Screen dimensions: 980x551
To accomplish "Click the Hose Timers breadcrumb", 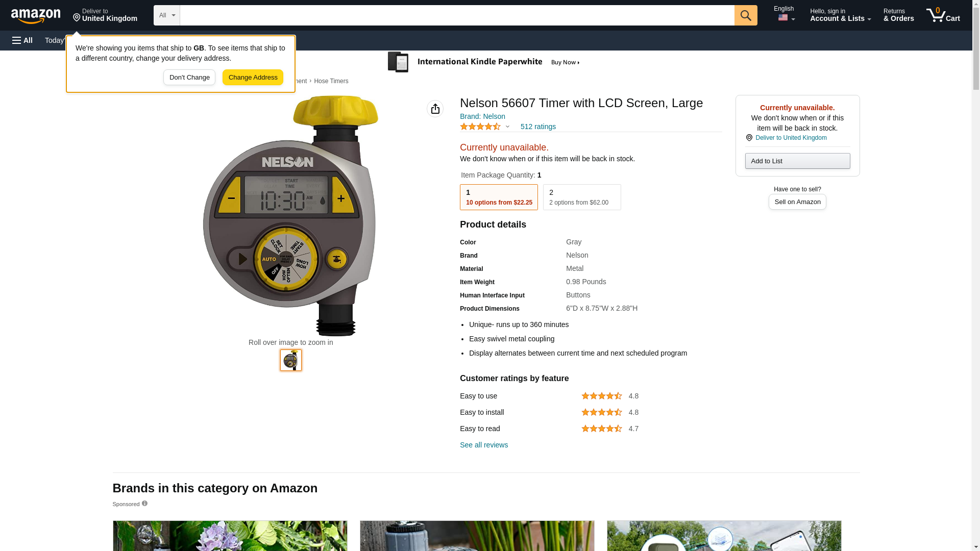I will 331,81.
